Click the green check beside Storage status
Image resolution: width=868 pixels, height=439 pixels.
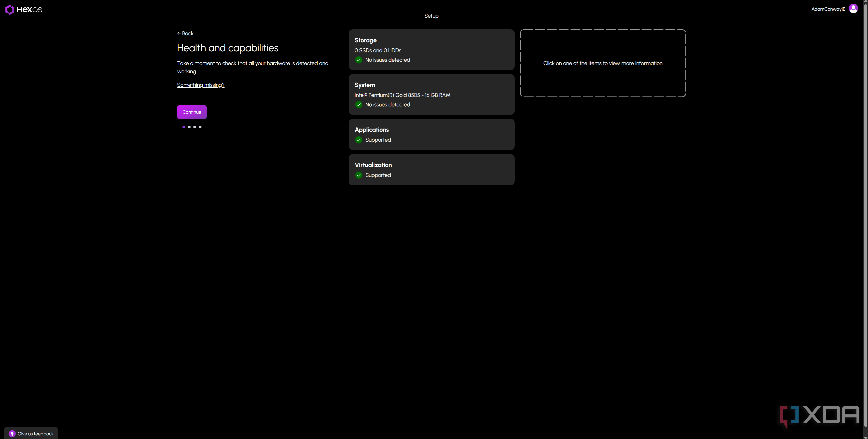click(359, 60)
